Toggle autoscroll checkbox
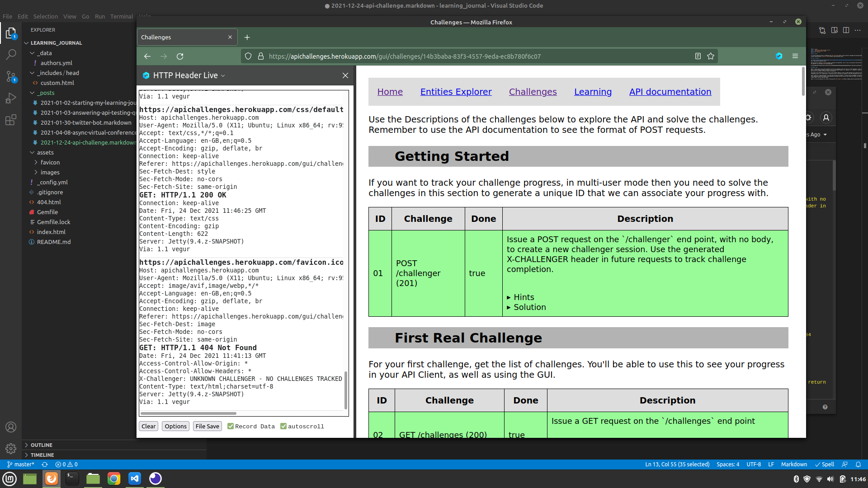The width and height of the screenshot is (868, 488). coord(283,426)
